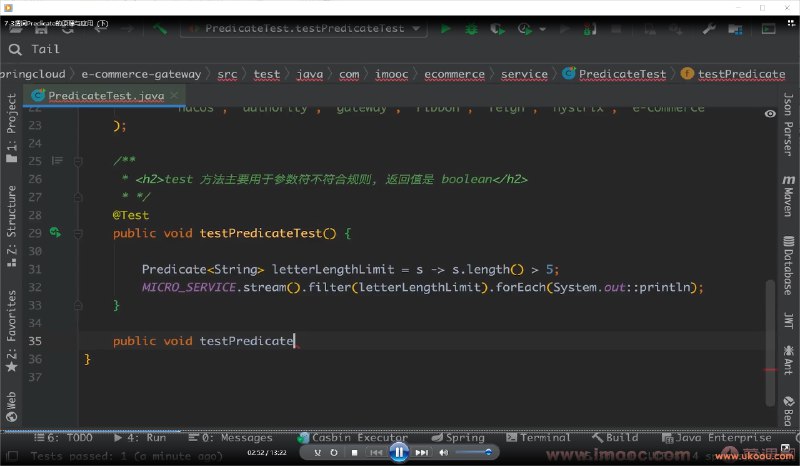This screenshot has height=466, width=800.
Task: Collapse the Javadoc comment fold at line 25
Action: [78, 162]
